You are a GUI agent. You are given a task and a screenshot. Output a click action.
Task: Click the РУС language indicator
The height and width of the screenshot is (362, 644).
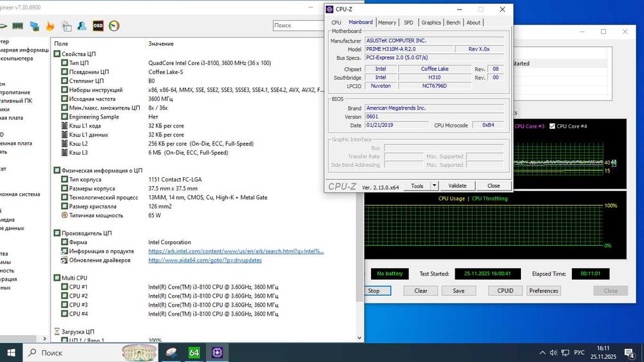pyautogui.click(x=579, y=352)
